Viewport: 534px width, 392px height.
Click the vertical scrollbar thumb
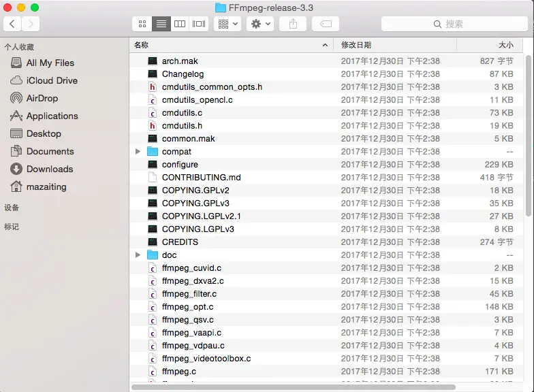[529, 135]
